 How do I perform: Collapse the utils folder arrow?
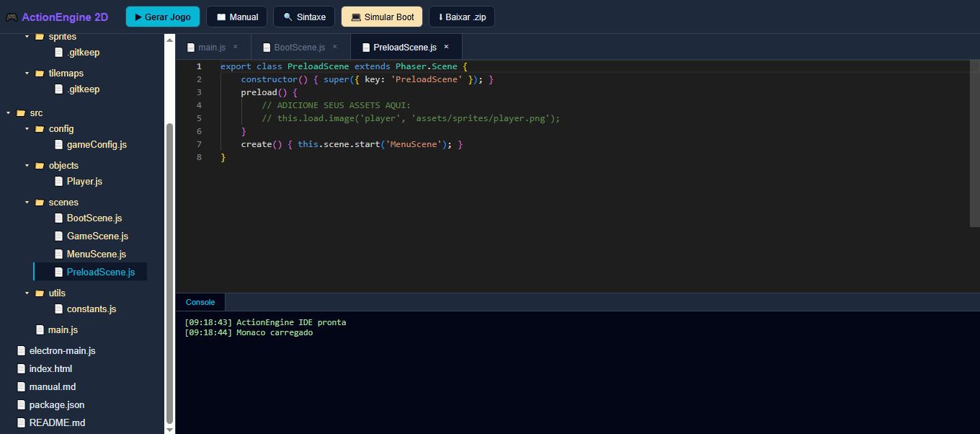[x=27, y=293]
